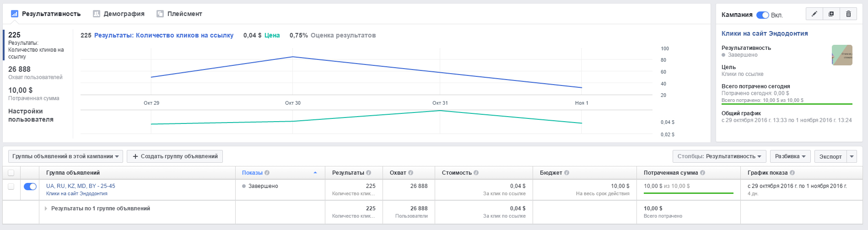Expand the Разбивка dropdown

click(790, 156)
